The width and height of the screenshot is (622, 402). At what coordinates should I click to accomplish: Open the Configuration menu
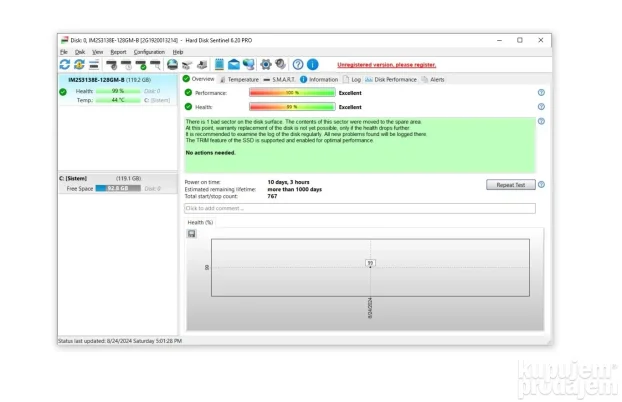pyautogui.click(x=149, y=52)
